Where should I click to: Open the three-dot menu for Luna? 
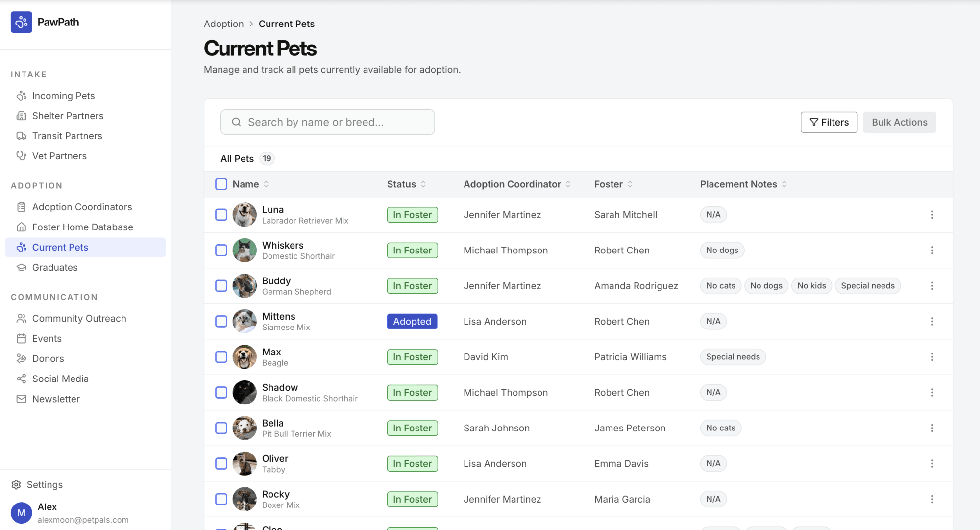(932, 215)
